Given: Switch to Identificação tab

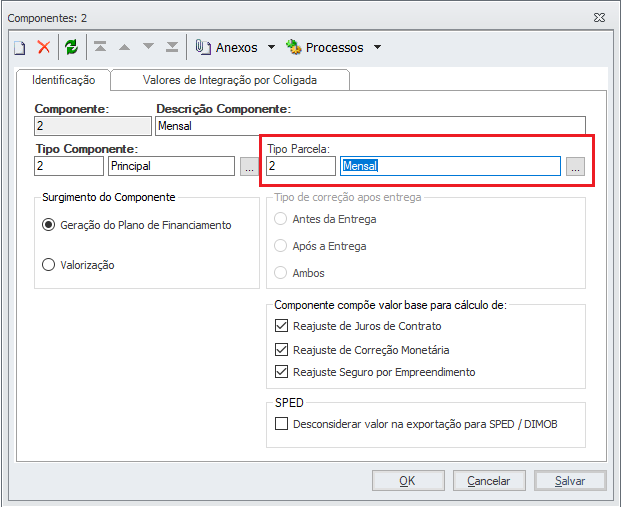Looking at the screenshot, I should [63, 80].
